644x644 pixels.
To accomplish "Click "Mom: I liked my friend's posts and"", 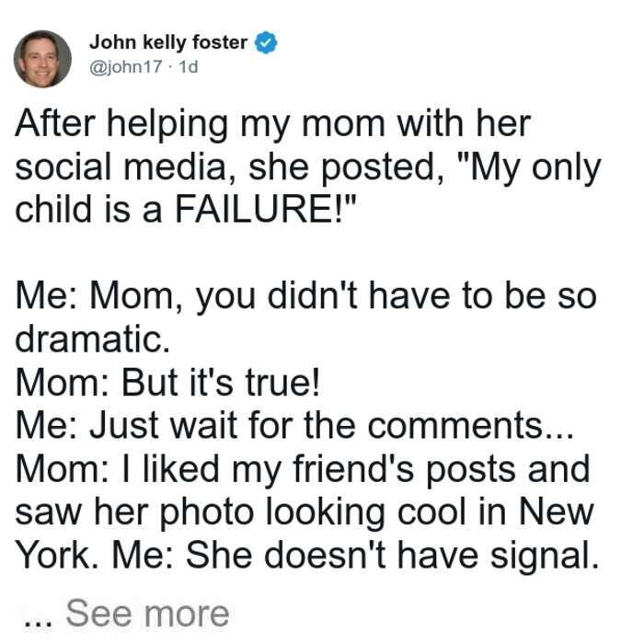I will coord(303,470).
